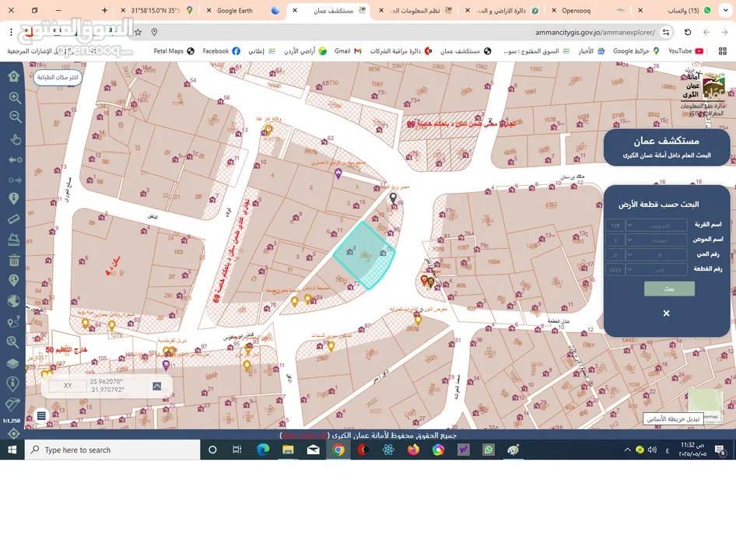
Task: Select the Zoom In magnifier tool
Action: [x=15, y=98]
